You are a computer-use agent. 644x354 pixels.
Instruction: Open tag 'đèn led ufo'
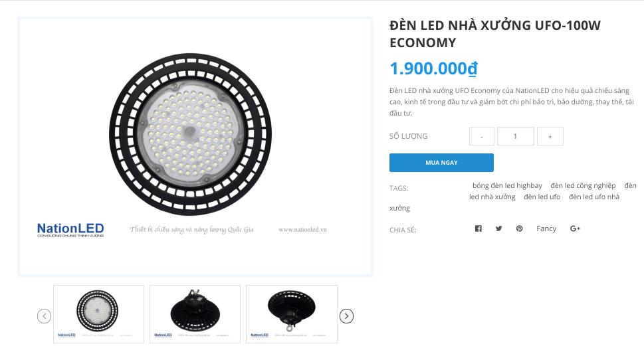click(x=542, y=197)
